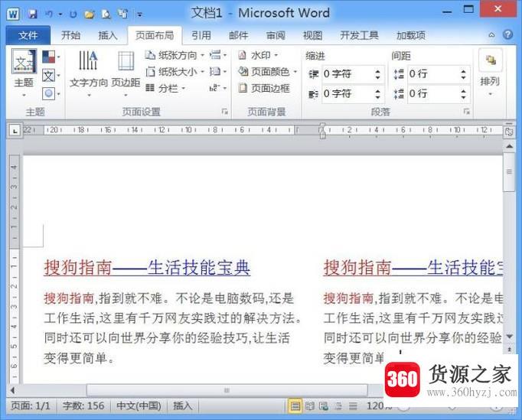This screenshot has width=522, height=420.
Task: Click the right indent 0 字符 field
Action: click(x=347, y=94)
